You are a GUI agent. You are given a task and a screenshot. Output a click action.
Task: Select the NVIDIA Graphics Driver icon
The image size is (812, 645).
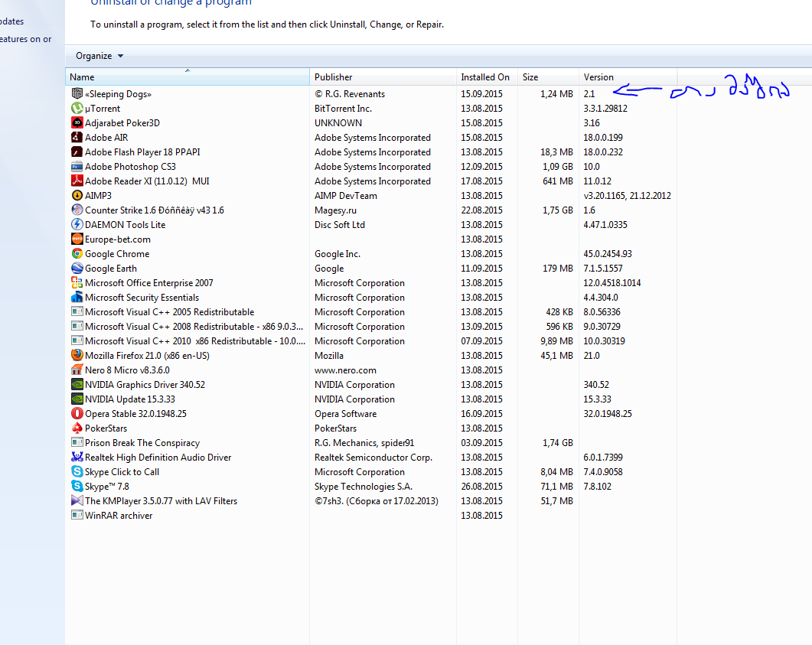click(x=77, y=385)
